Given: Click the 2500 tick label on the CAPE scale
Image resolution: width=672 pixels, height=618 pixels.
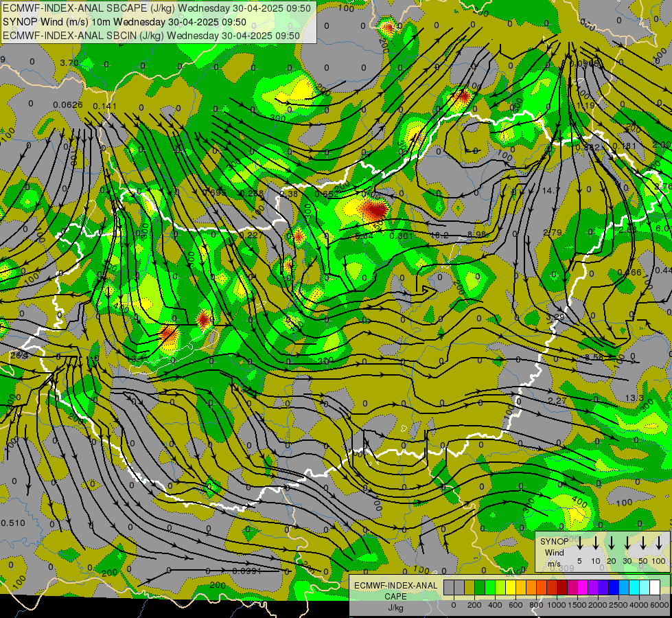Looking at the screenshot, I should [618, 605].
